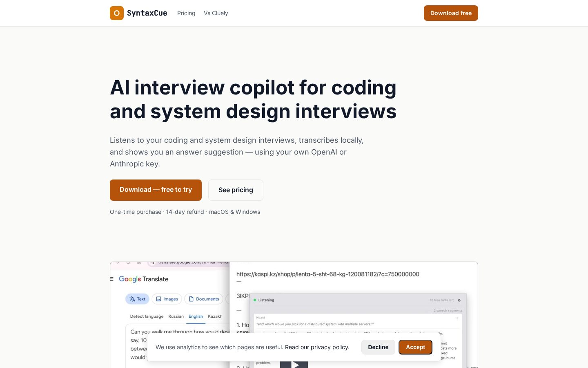The height and width of the screenshot is (368, 588).
Task: Open the SyntaxCue home link text
Action: [x=147, y=13]
